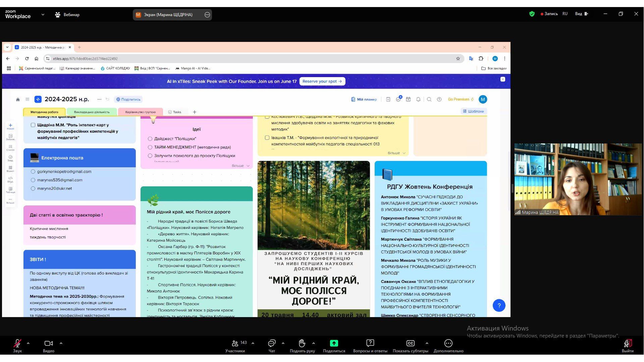Reload the browser page

pos(27,59)
